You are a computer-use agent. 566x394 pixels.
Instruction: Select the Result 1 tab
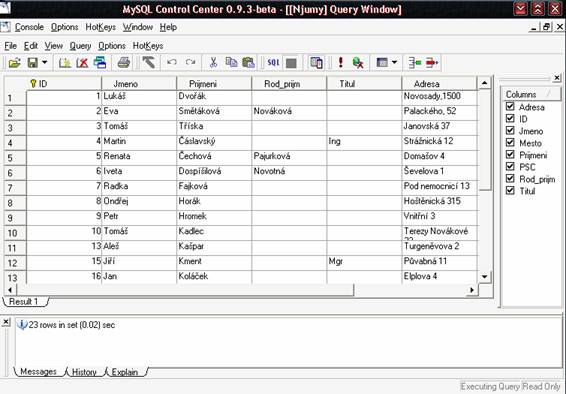(x=23, y=302)
